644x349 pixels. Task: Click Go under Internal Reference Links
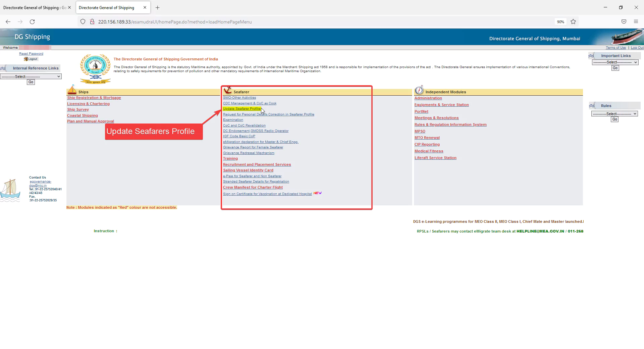pos(31,82)
